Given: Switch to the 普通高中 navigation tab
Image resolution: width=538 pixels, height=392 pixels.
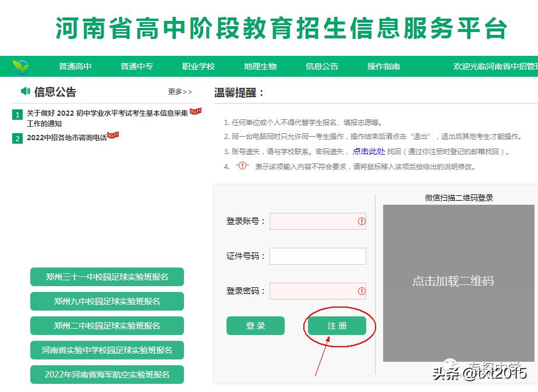Looking at the screenshot, I should pos(75,67).
